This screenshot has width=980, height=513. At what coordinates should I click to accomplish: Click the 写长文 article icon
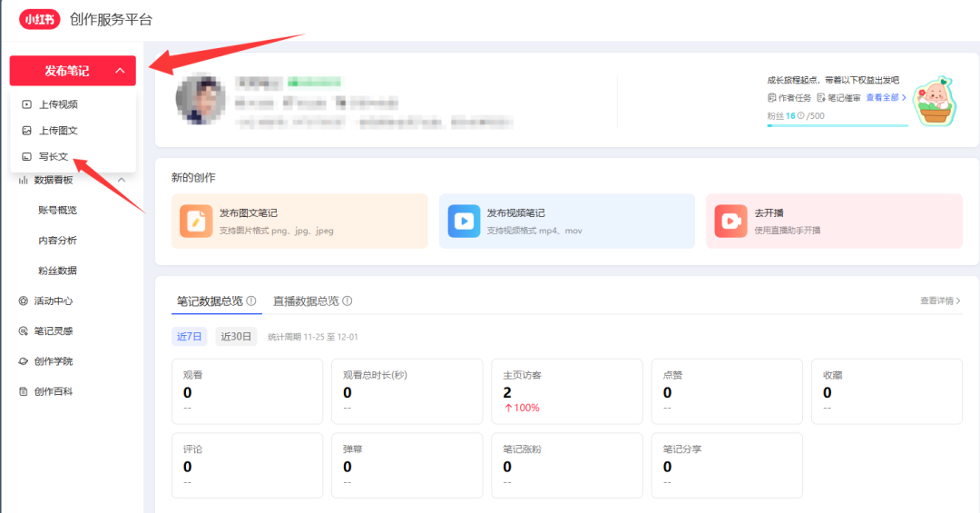coord(27,156)
